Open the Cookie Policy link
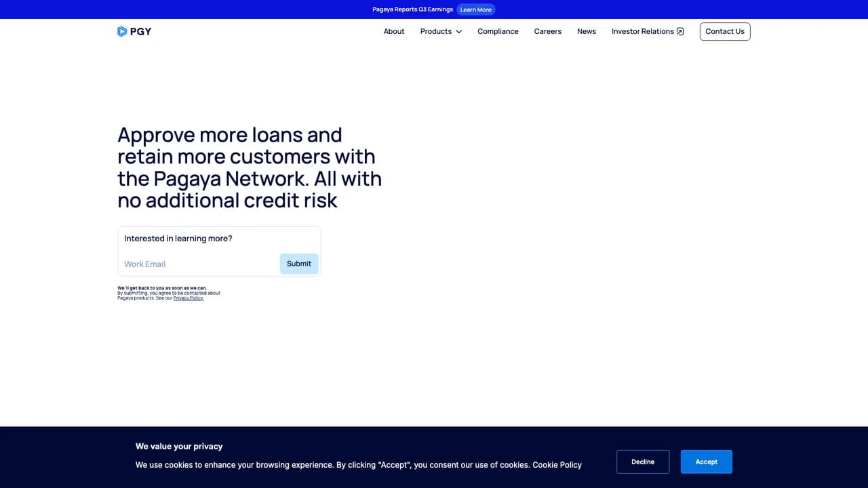The width and height of the screenshot is (868, 488). [x=557, y=465]
